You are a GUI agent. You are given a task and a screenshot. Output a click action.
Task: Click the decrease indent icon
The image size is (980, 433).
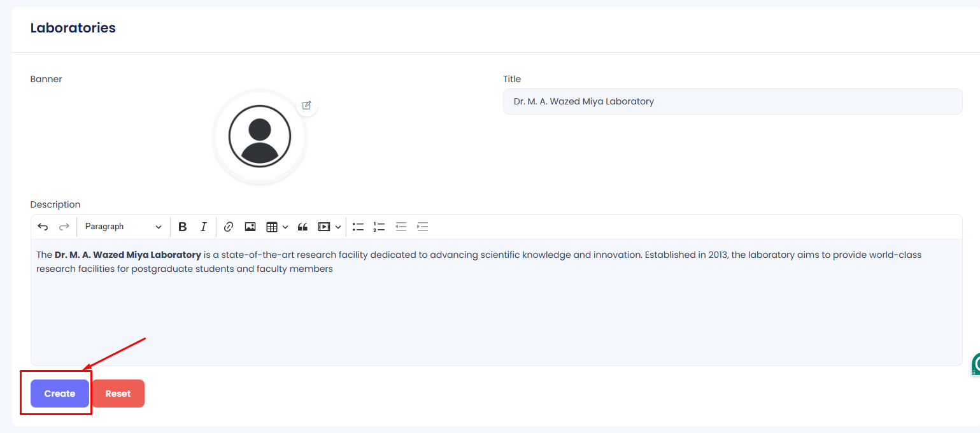pos(401,227)
